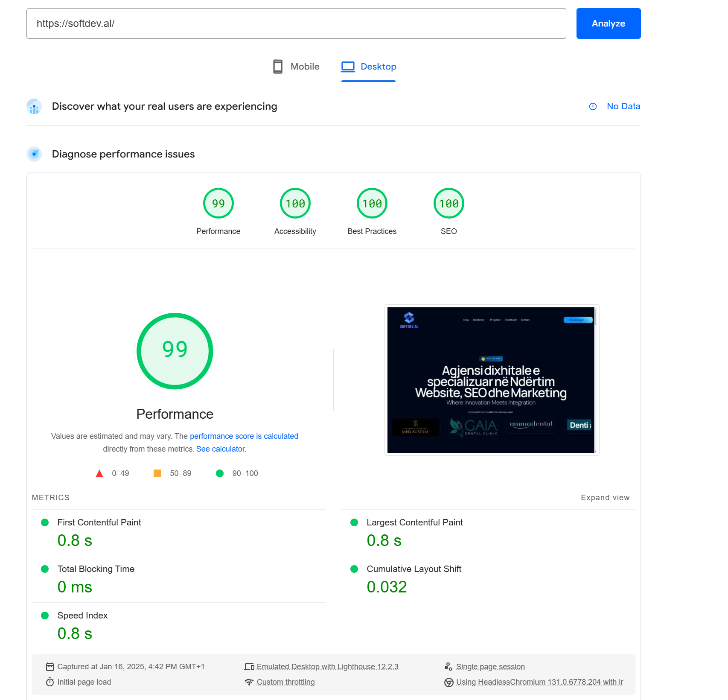
Task: Click the orange square 50–89 legend icon
Action: [157, 473]
